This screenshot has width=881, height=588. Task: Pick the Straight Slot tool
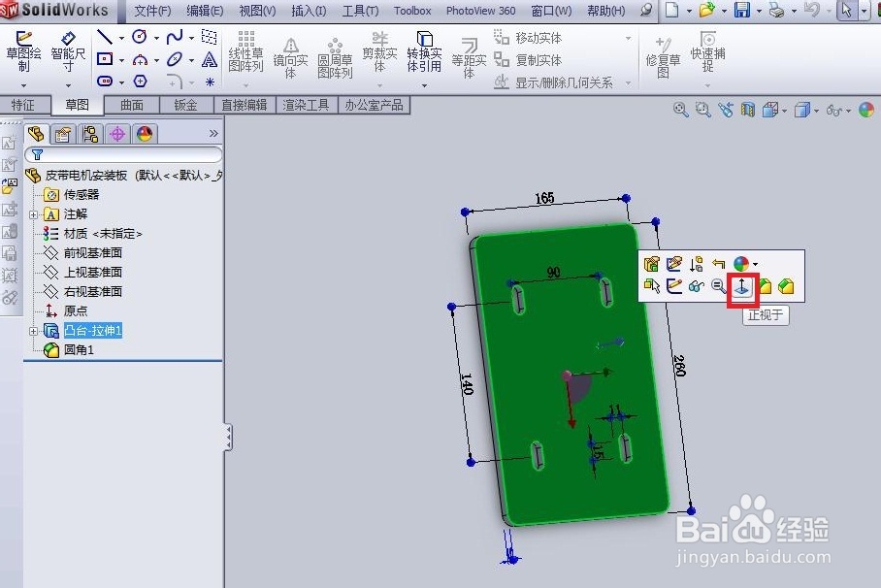pos(105,81)
